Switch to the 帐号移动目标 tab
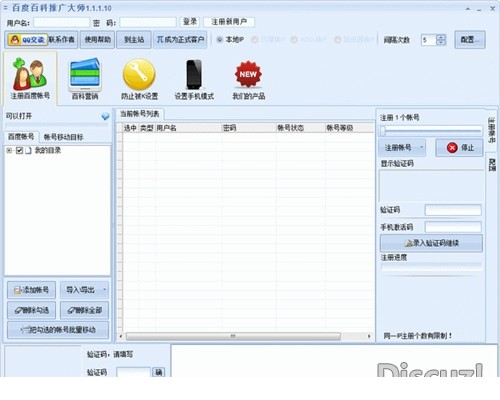 [63, 137]
